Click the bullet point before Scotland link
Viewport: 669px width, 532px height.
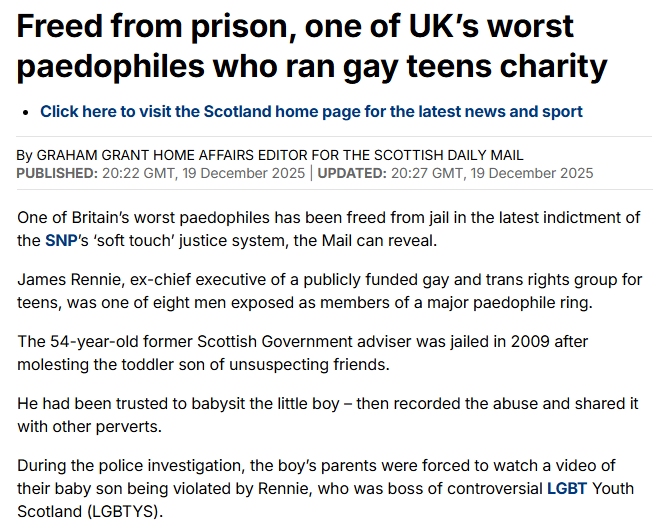tap(25, 112)
